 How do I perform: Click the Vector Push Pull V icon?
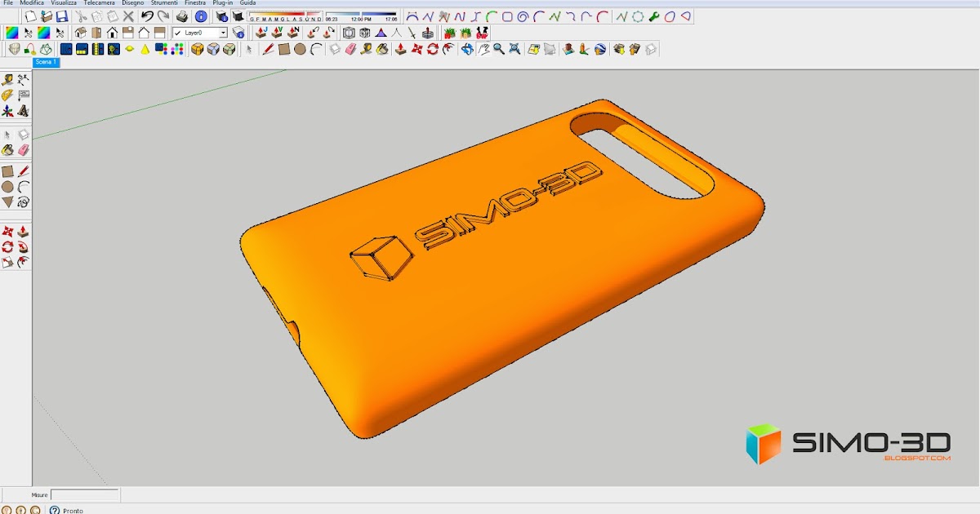[x=278, y=33]
